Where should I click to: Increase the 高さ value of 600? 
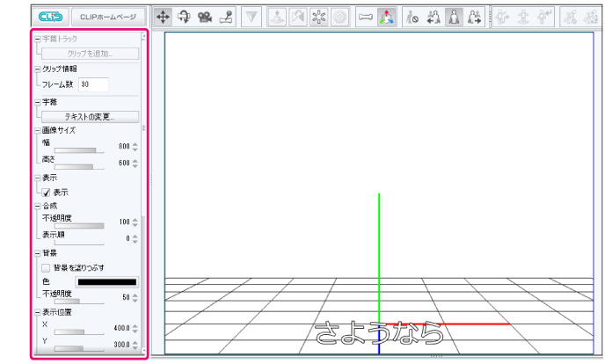click(135, 161)
